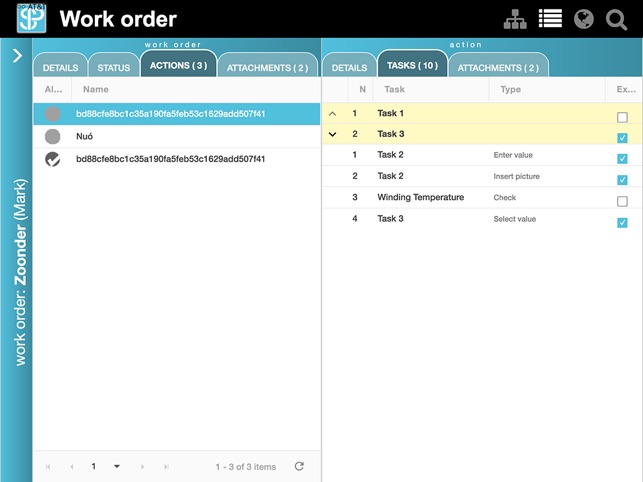The height and width of the screenshot is (482, 643).
Task: Select the Task 1 group row label
Action: point(390,113)
